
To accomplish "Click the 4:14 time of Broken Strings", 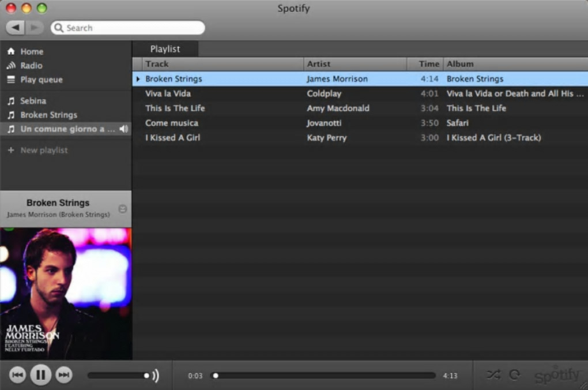I will [x=429, y=79].
